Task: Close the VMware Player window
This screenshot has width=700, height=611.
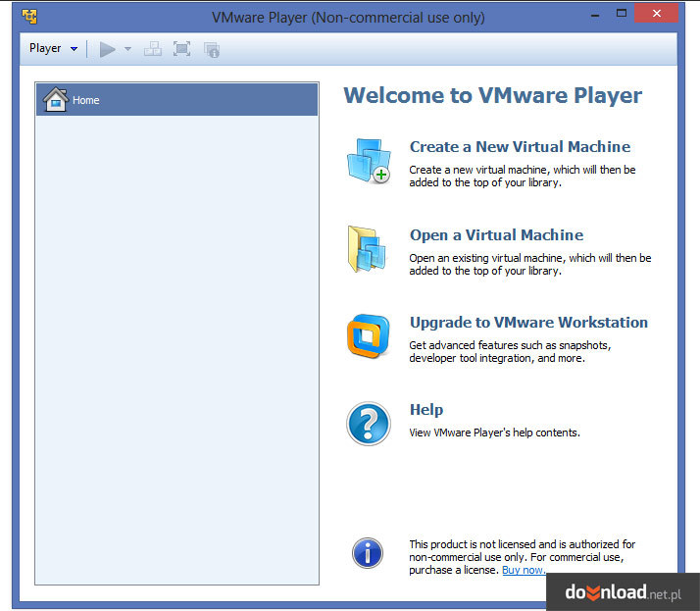Action: tap(656, 14)
